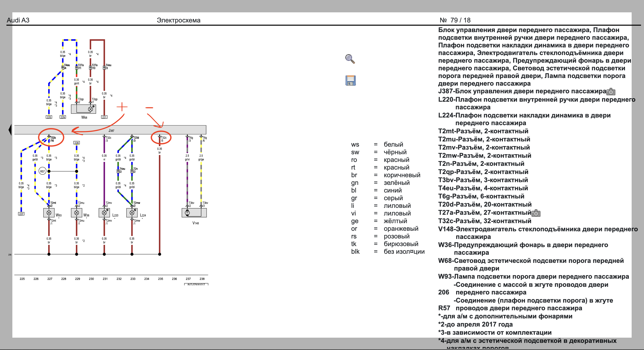
Task: Click footnote '*2-до апреля 2017 года'
Action: coord(475,324)
